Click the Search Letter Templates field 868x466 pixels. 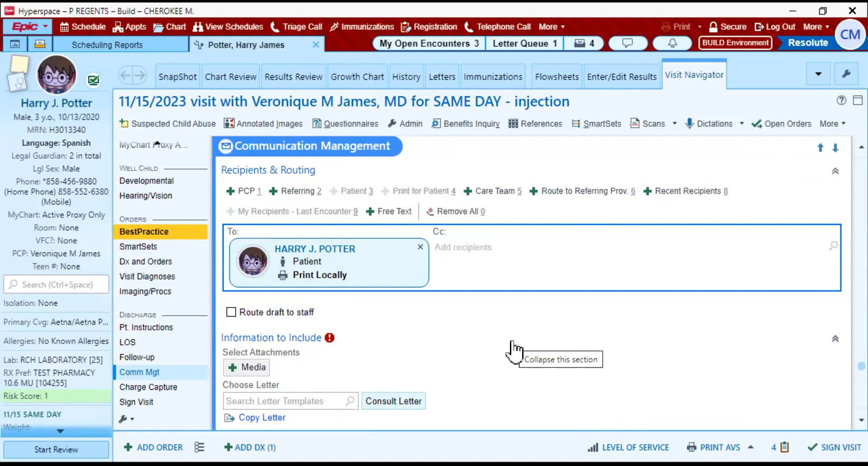285,401
